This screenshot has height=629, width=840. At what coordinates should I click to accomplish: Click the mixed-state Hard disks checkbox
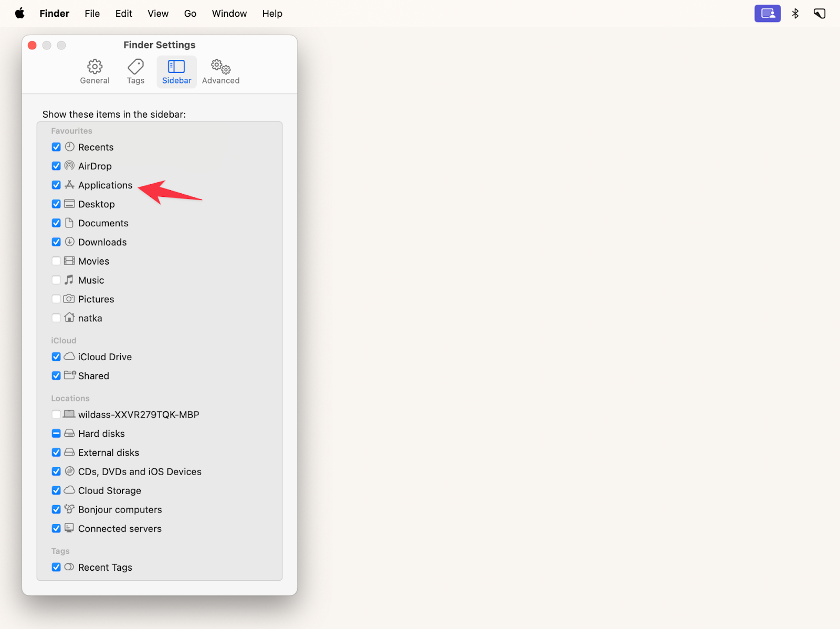[56, 433]
